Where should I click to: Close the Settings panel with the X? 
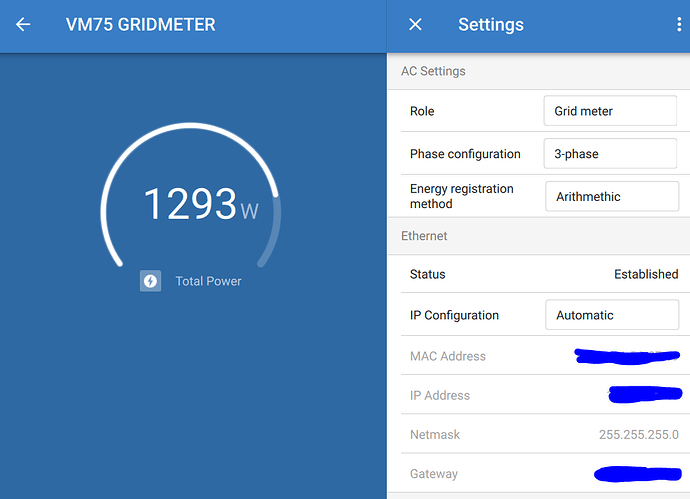pos(415,25)
